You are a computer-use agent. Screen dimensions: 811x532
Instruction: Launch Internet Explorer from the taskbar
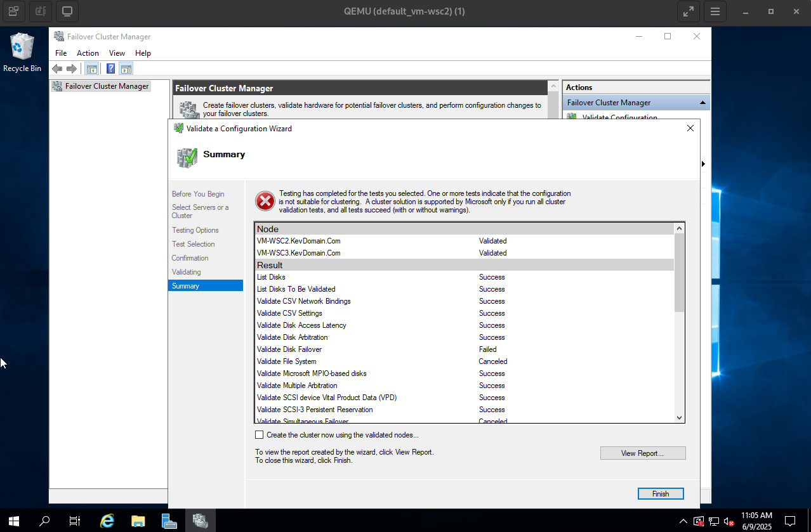107,521
